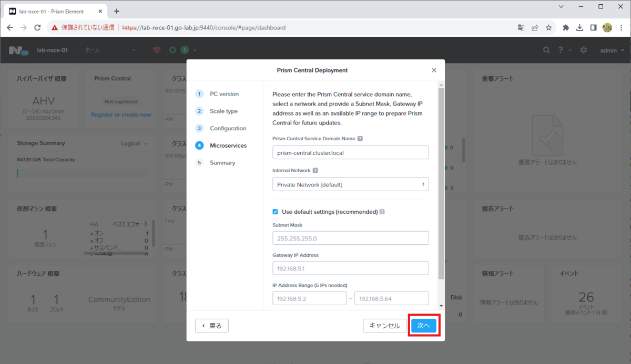Go back with the 戻る button
The height and width of the screenshot is (364, 631).
(212, 326)
